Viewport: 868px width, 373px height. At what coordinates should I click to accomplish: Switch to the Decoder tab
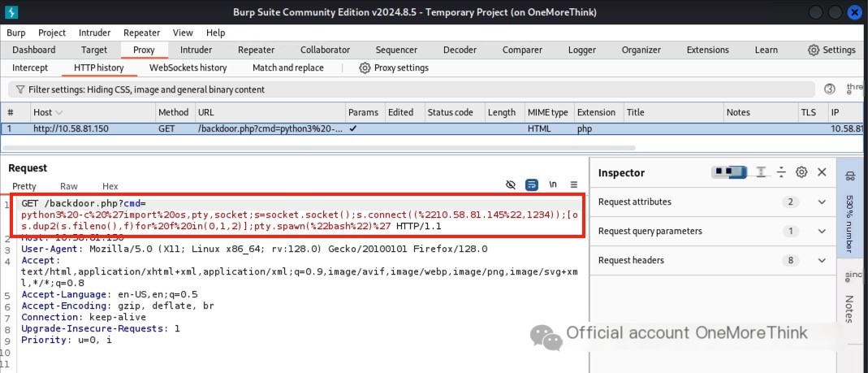[460, 50]
